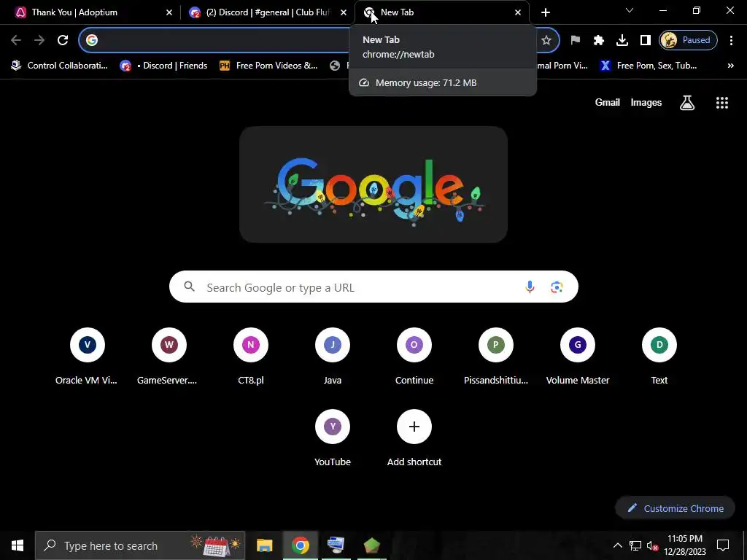Start voice search with the microphone

(x=530, y=287)
